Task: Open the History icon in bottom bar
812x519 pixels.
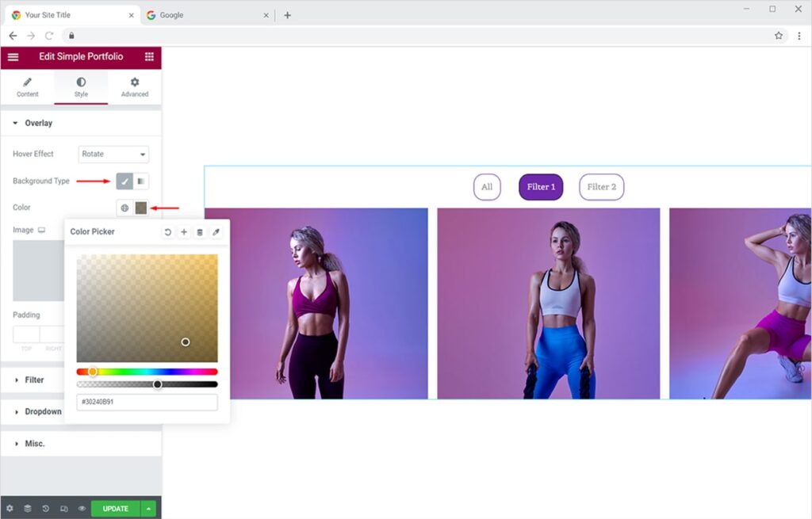Action: [45, 509]
